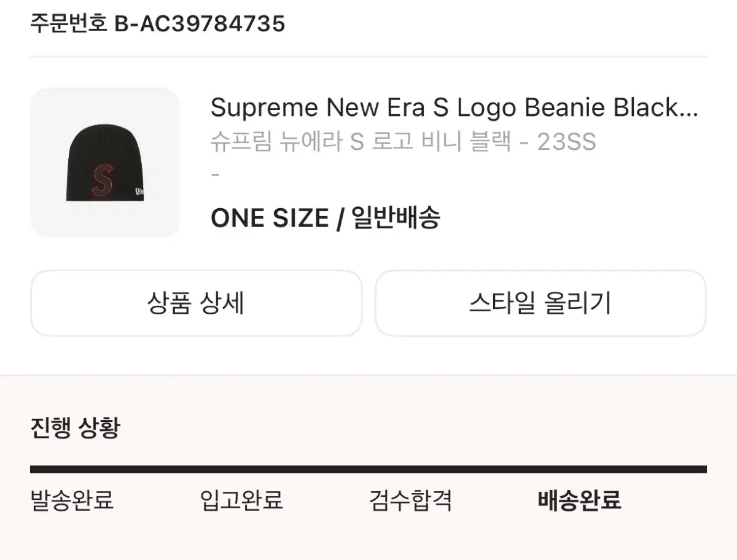The width and height of the screenshot is (737, 560).
Task: Select the 입고완료 progress step
Action: (241, 500)
